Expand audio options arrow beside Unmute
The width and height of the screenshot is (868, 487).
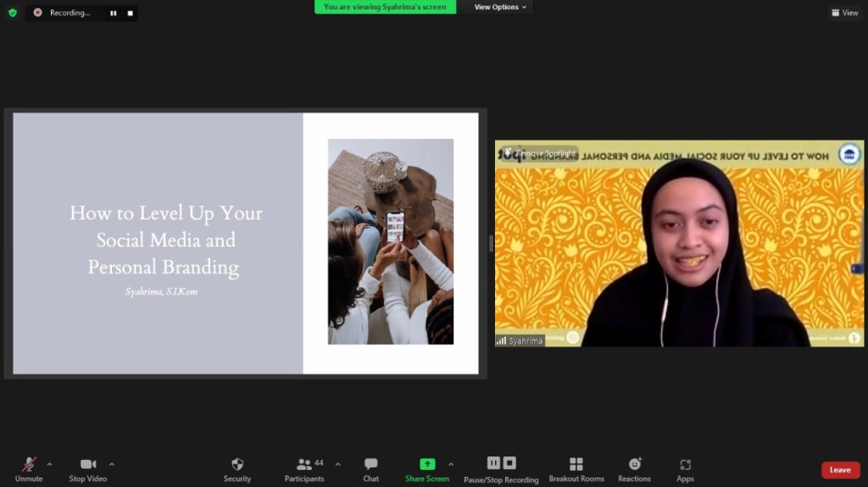(49, 464)
